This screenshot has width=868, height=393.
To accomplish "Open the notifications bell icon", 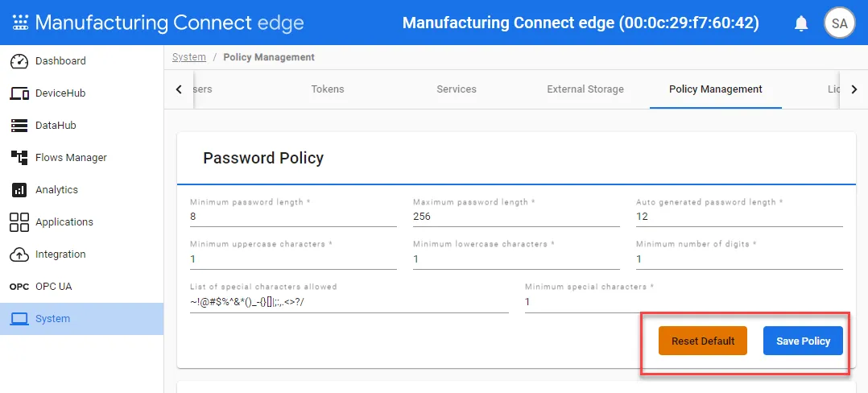I will 801,24.
